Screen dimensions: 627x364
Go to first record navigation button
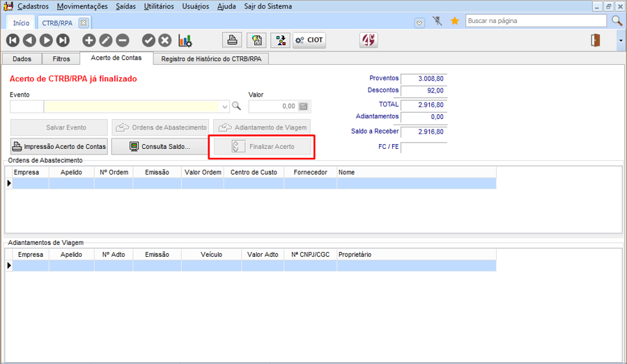coord(13,40)
